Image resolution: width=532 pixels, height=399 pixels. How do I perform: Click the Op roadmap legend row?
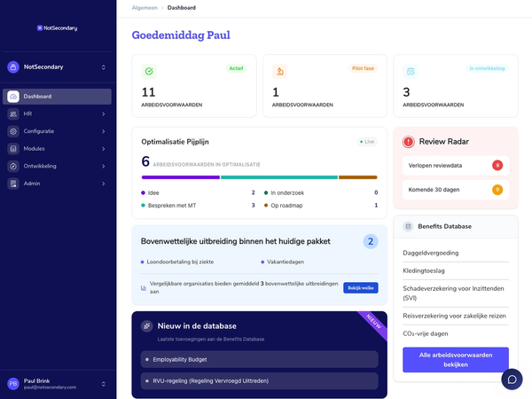pyautogui.click(x=321, y=206)
